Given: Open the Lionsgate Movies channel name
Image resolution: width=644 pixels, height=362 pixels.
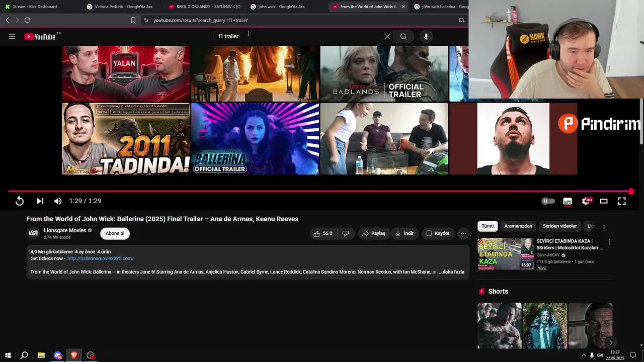Looking at the screenshot, I should 65,230.
